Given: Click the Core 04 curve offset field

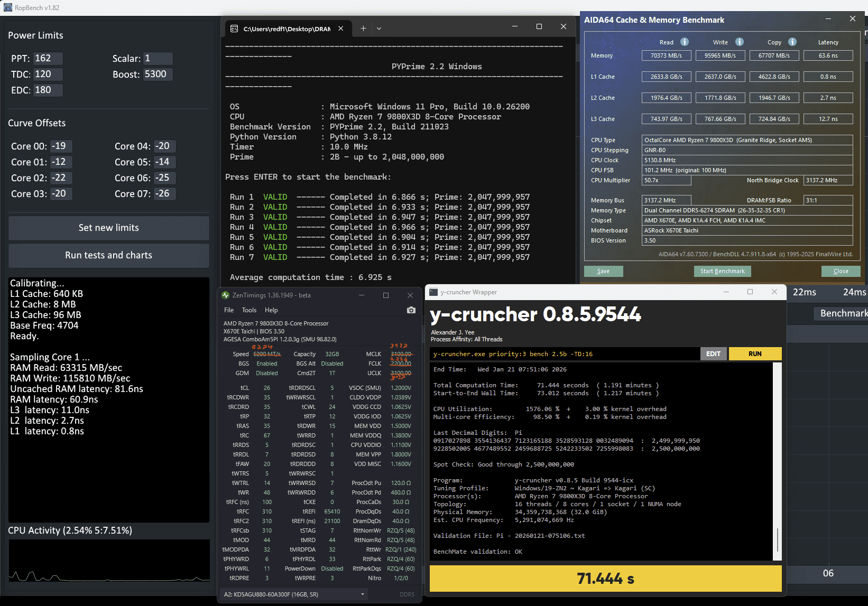Looking at the screenshot, I should (165, 146).
